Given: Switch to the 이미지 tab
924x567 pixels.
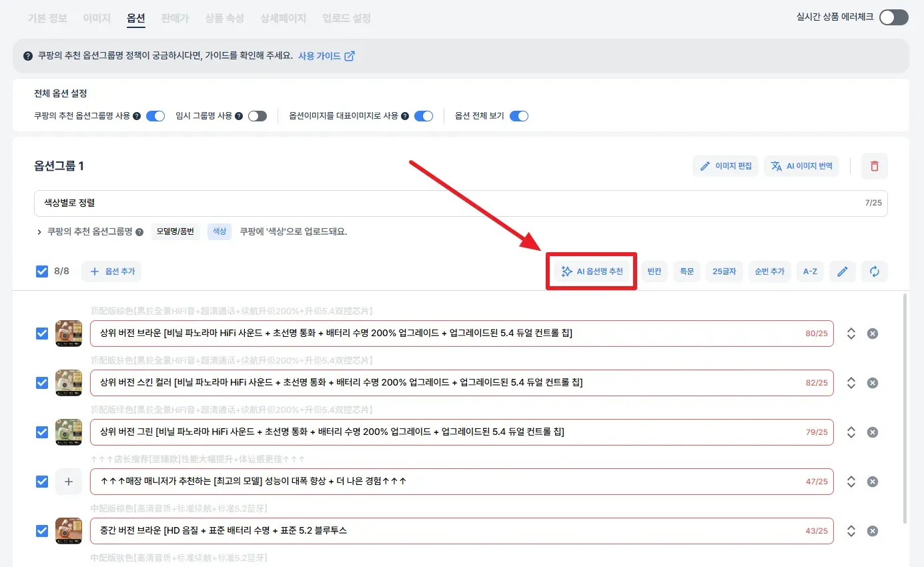Looking at the screenshot, I should (x=97, y=18).
